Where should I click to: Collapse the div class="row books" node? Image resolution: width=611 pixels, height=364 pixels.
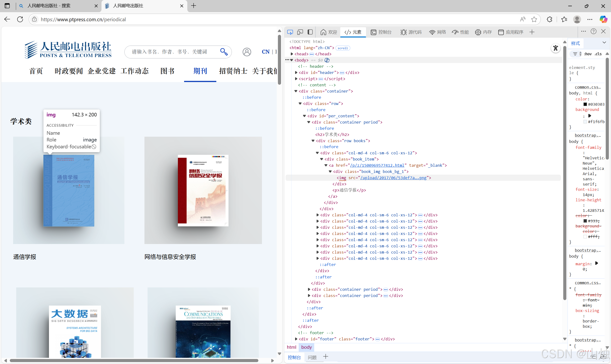(x=313, y=141)
